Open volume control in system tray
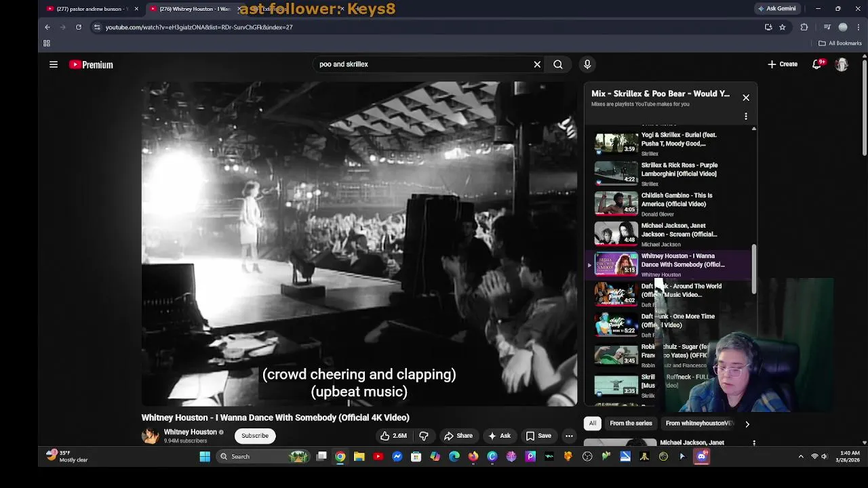The width and height of the screenshot is (868, 488). pos(825,457)
